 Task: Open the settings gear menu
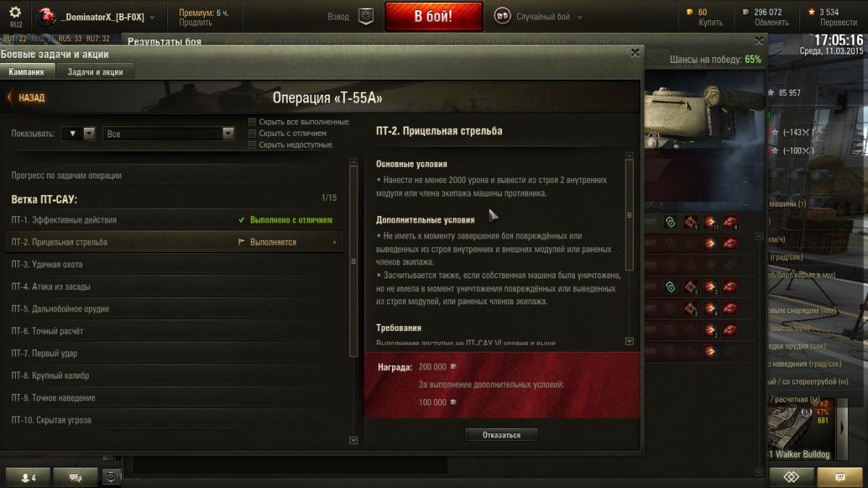click(x=15, y=12)
